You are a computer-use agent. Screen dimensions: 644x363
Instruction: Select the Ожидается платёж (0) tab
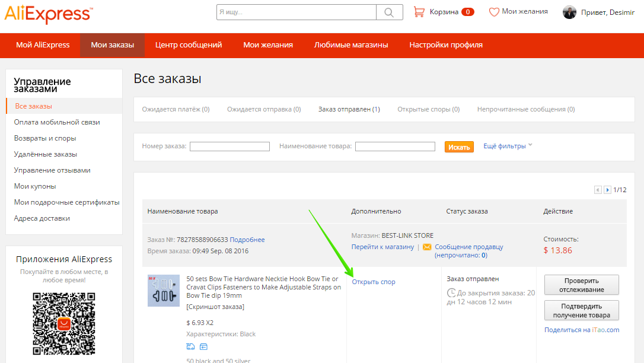176,109
